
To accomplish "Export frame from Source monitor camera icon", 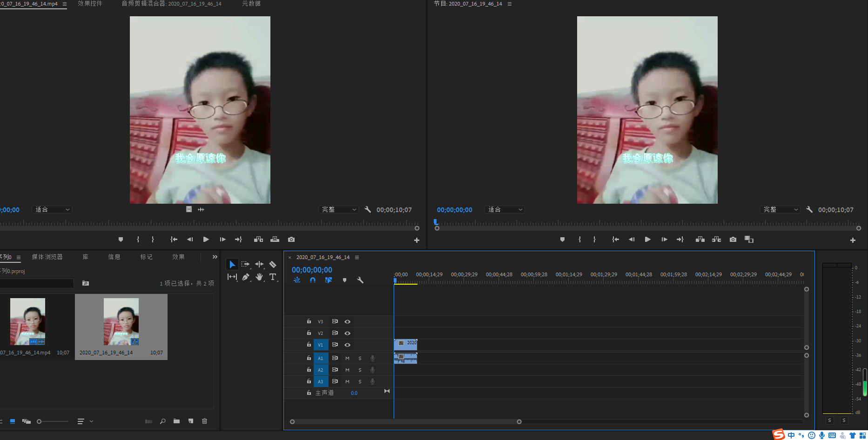I will pyautogui.click(x=291, y=239).
